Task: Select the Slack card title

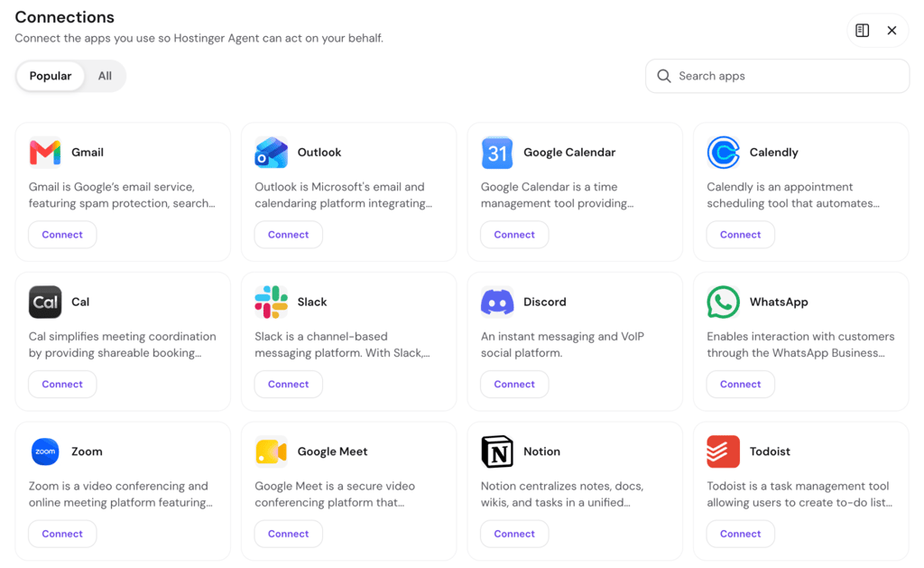Action: [311, 302]
